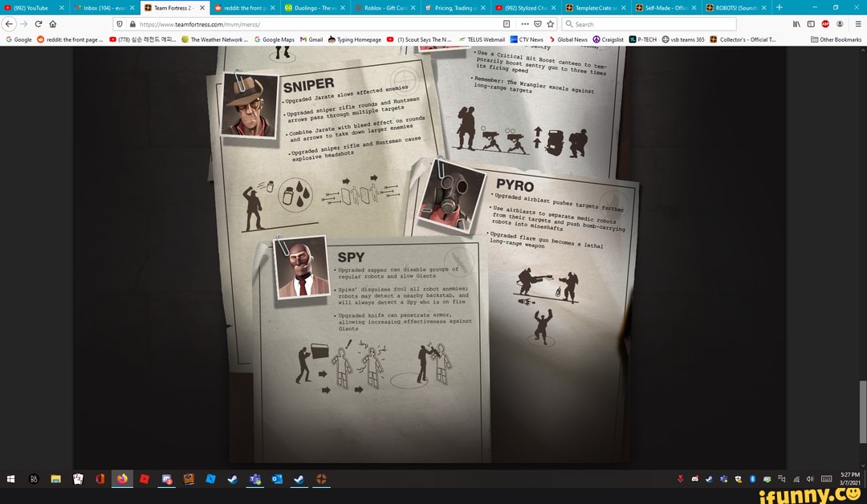The height and width of the screenshot is (504, 867).
Task: Open the CTV News bookmark
Action: pos(527,39)
